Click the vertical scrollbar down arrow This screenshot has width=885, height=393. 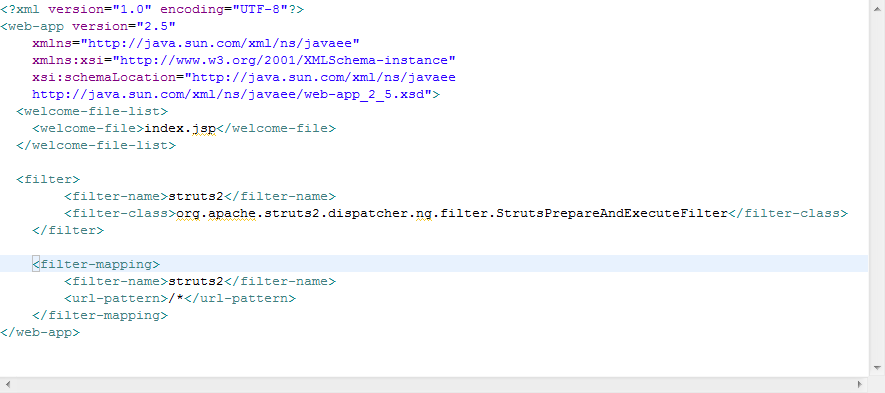pyautogui.click(x=877, y=369)
